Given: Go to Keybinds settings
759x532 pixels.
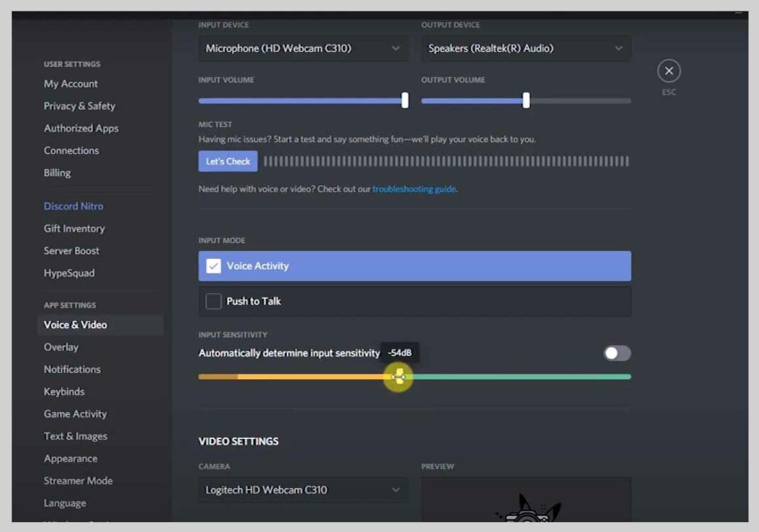Looking at the screenshot, I should tap(63, 391).
